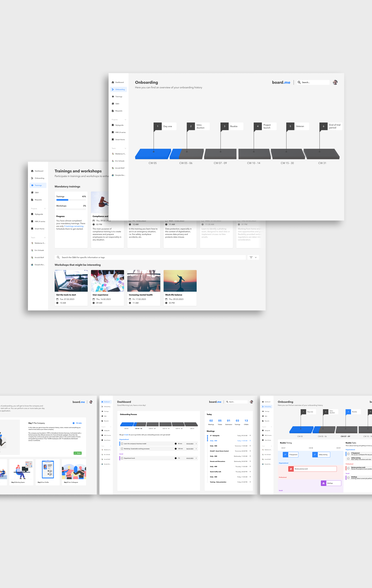Image resolution: width=372 pixels, height=588 pixels.
Task: Click the Styleguide bookmark icon in Trainings window sidebar
Action: click(32, 214)
